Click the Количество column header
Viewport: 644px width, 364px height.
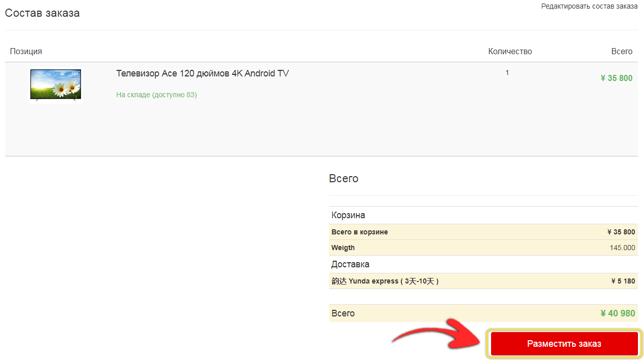coord(510,51)
